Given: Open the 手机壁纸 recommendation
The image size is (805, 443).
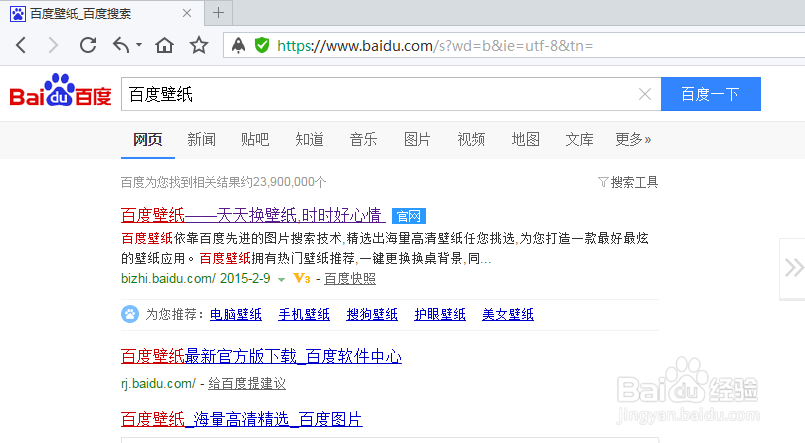Looking at the screenshot, I should tap(304, 314).
